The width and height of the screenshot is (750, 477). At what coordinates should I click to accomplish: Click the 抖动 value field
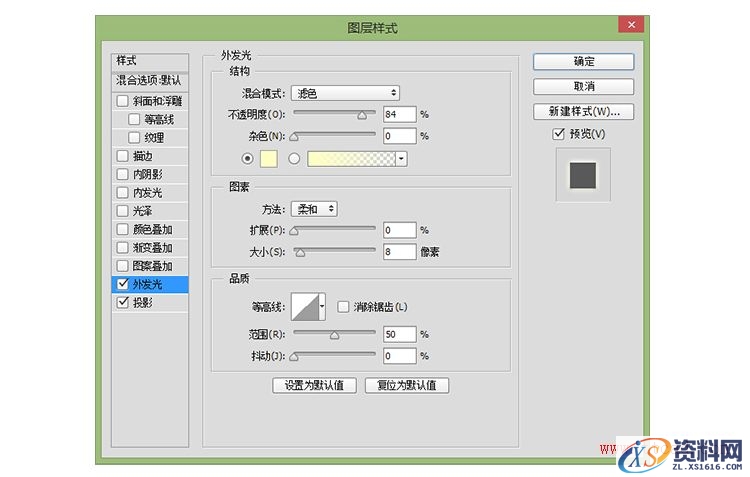coord(399,355)
